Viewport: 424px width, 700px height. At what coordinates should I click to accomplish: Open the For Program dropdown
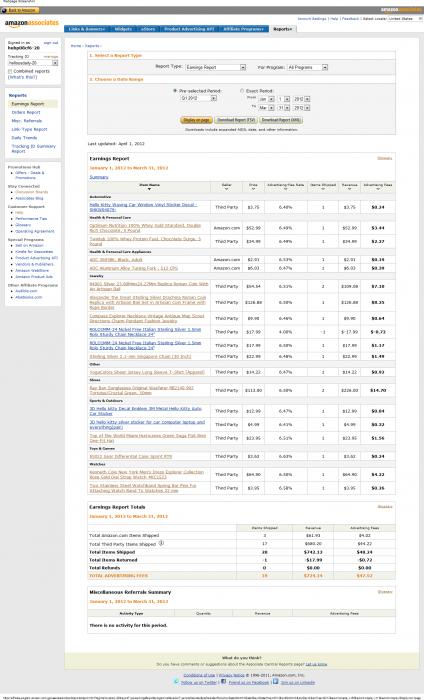click(x=308, y=67)
